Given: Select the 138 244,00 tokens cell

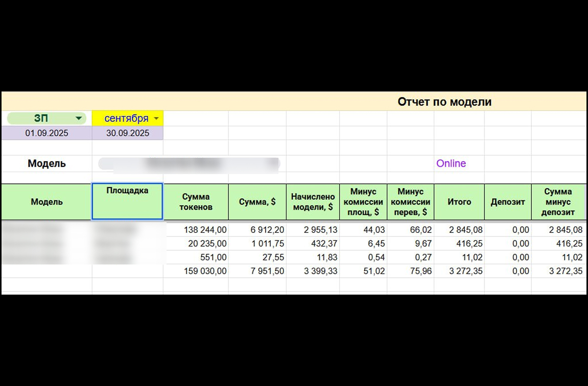Looking at the screenshot, I should point(196,230).
